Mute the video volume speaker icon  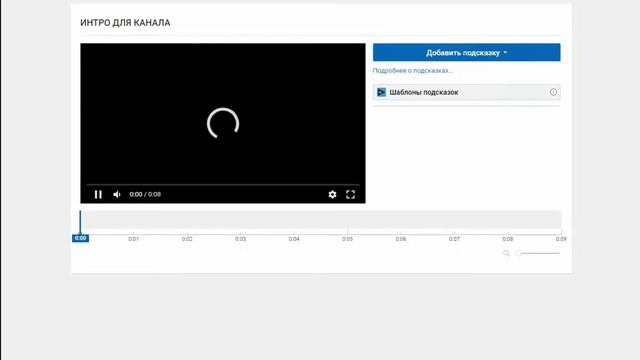pos(117,195)
